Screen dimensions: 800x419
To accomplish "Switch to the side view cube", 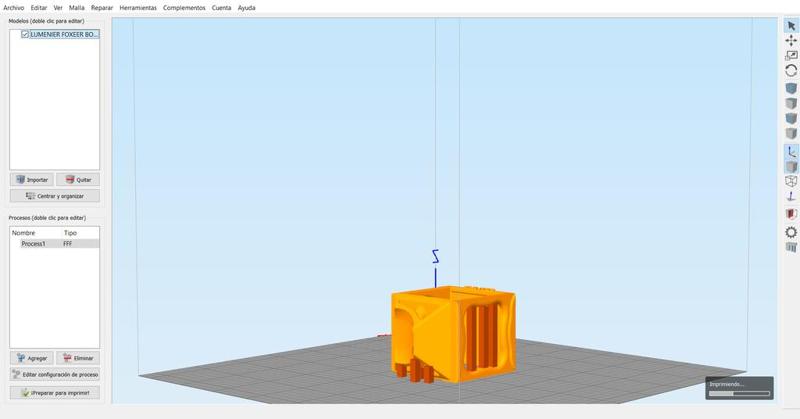I will 791,134.
